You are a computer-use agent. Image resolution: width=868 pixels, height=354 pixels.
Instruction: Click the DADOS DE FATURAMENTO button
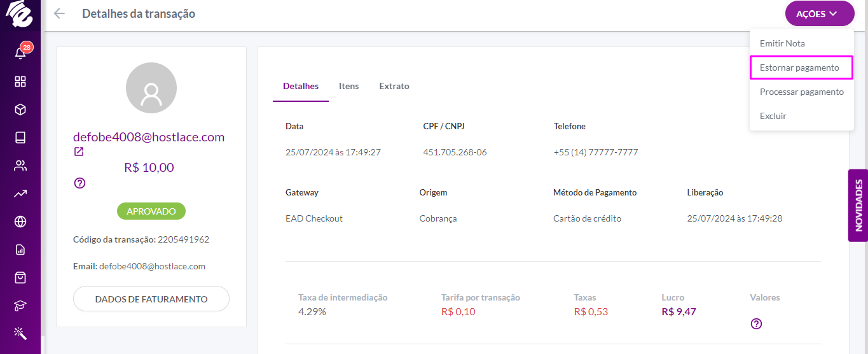pyautogui.click(x=151, y=299)
